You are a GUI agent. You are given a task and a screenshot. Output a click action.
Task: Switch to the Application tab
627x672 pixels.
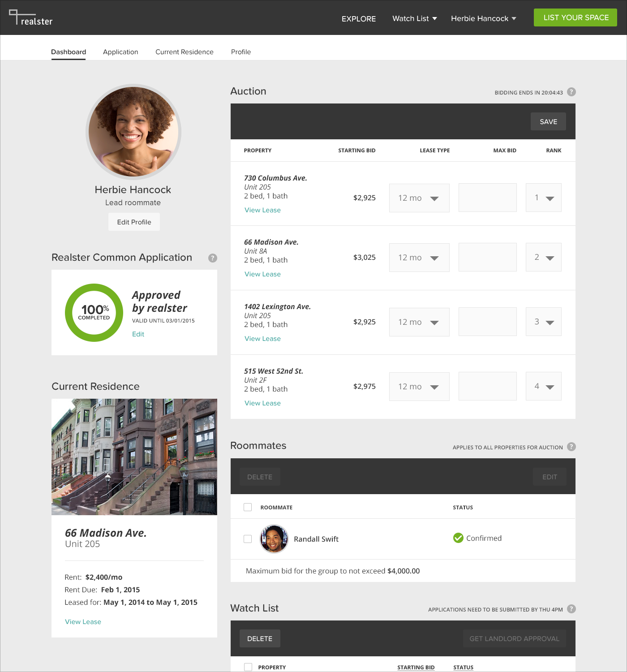tap(120, 52)
